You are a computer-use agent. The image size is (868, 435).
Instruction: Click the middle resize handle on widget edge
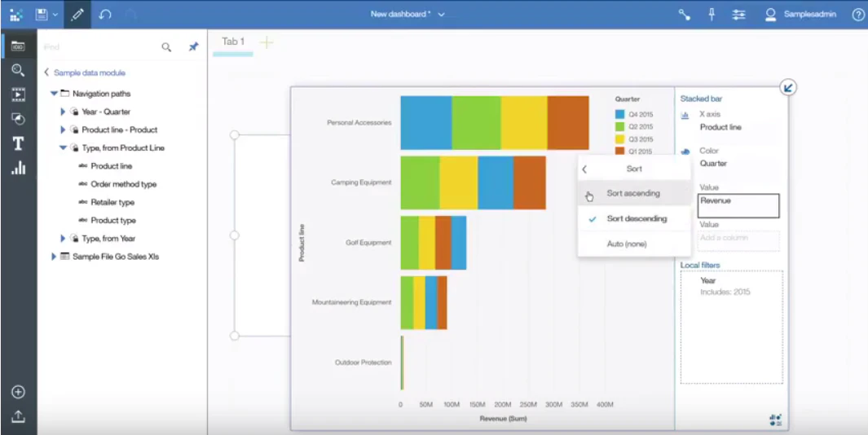(x=234, y=235)
